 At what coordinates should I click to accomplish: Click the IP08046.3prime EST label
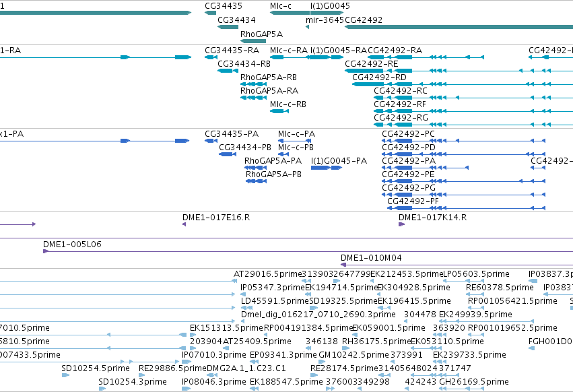tap(213, 382)
